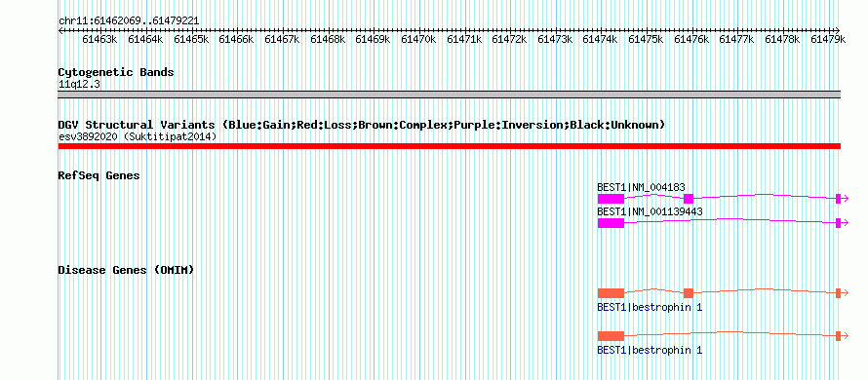Open BEST1|bestrophin 1 link under the two-exon OMIM transcript
The image size is (868, 380).
pyautogui.click(x=650, y=350)
